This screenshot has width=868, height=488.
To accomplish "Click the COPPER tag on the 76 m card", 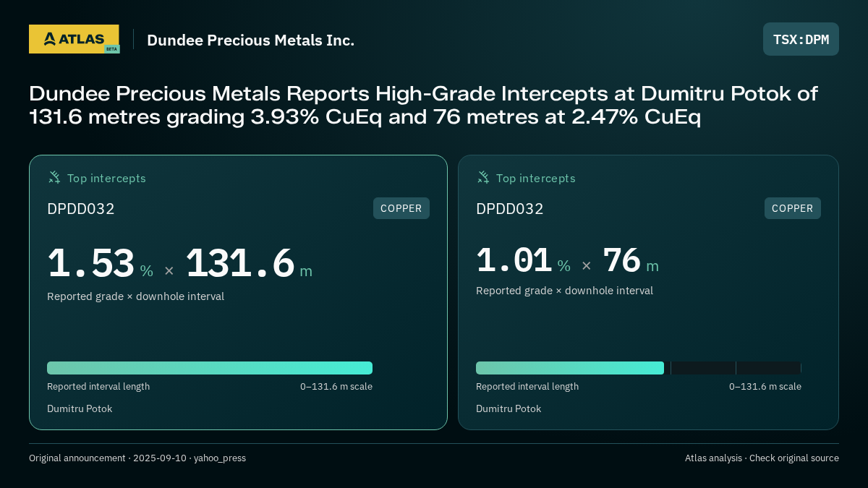I will point(793,208).
